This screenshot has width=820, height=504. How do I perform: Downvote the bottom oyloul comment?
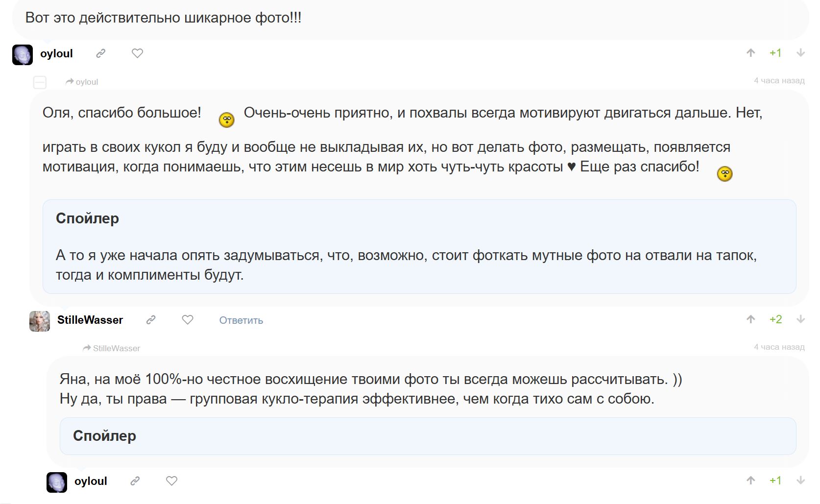tap(801, 480)
